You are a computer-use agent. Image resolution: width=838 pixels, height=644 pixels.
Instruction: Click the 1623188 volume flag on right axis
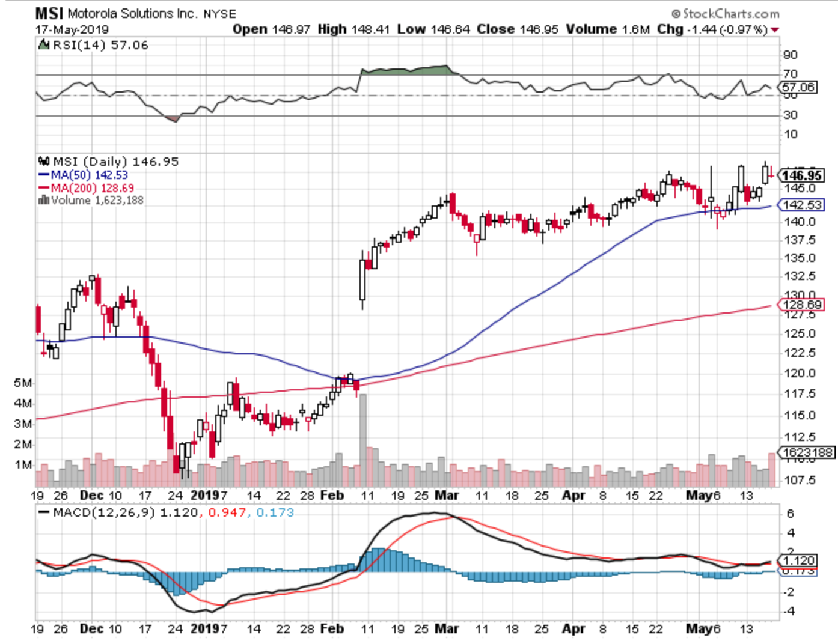click(x=807, y=452)
